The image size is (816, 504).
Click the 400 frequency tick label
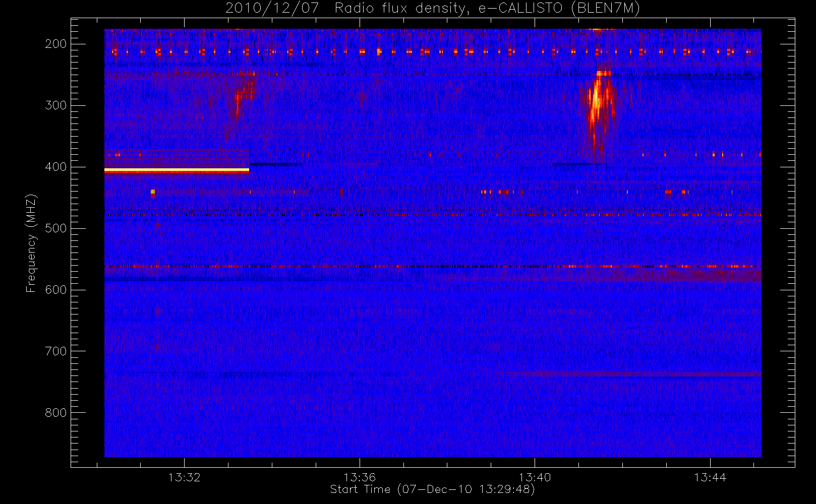tap(56, 167)
